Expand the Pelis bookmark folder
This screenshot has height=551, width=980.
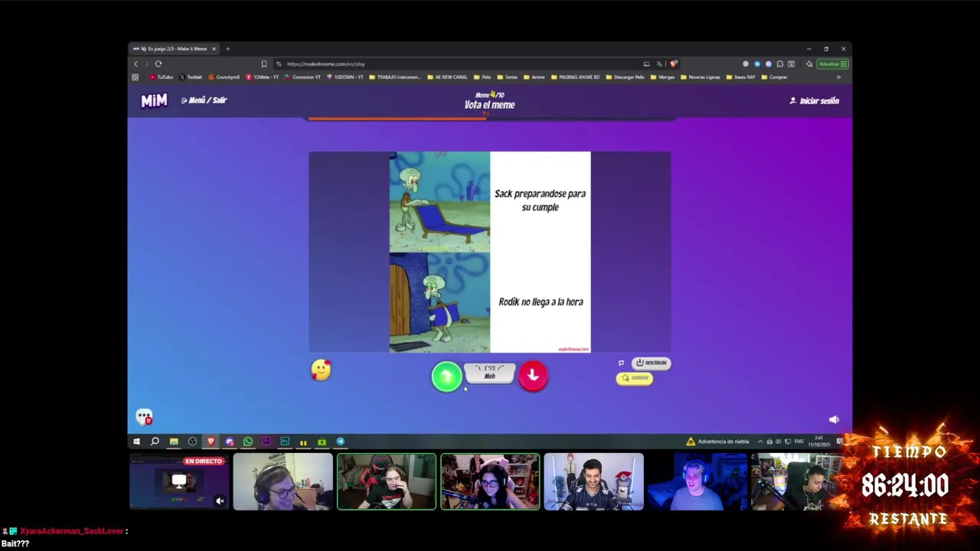tap(482, 77)
